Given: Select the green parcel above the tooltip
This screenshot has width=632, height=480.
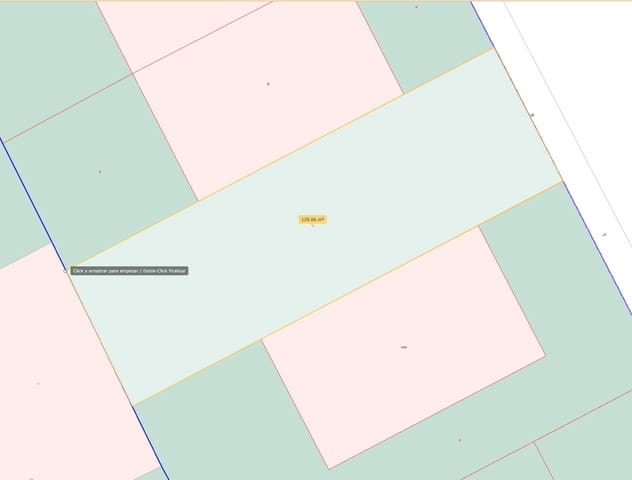Looking at the screenshot, I should click(x=100, y=175).
